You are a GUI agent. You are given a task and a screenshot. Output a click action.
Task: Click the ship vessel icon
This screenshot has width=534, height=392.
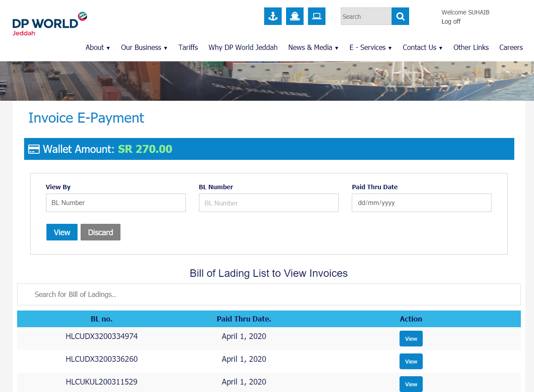295,16
